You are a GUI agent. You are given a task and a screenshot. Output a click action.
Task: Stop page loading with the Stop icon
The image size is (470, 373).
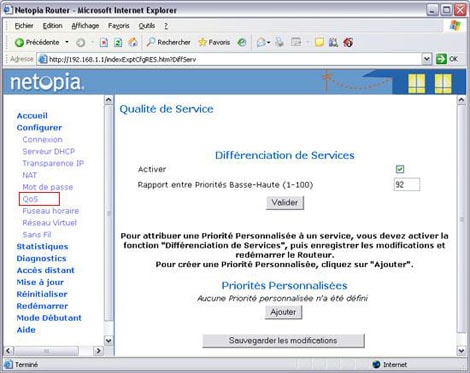point(104,42)
